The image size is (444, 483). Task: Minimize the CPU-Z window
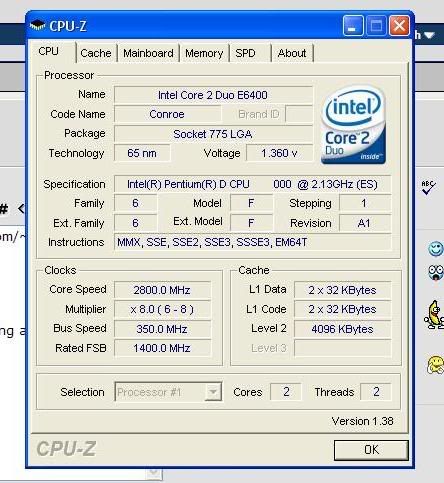pos(353,25)
